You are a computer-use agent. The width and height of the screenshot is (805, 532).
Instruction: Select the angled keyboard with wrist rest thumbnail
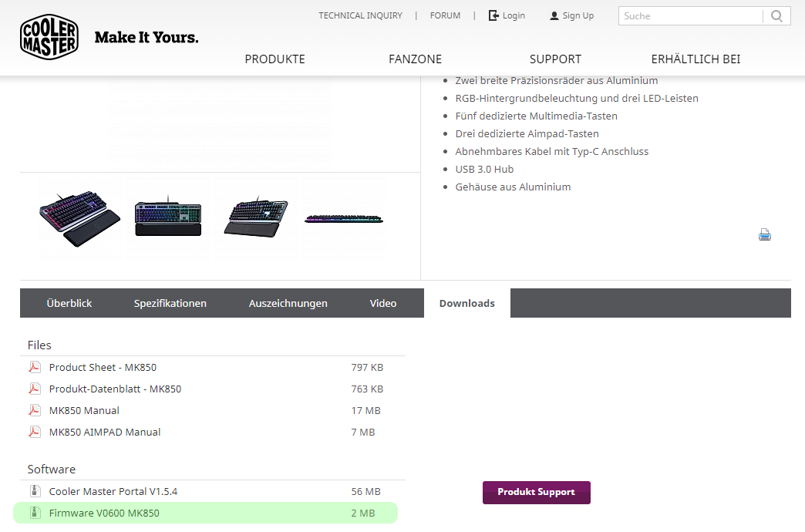click(x=80, y=218)
